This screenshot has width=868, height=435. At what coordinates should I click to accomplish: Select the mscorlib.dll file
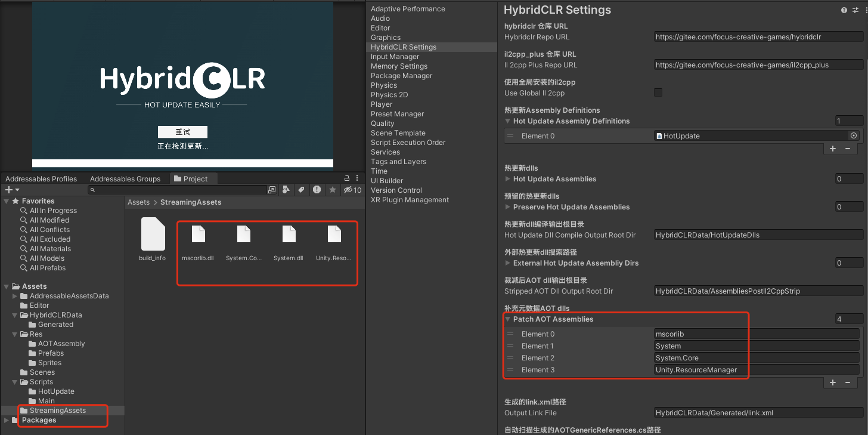click(198, 244)
